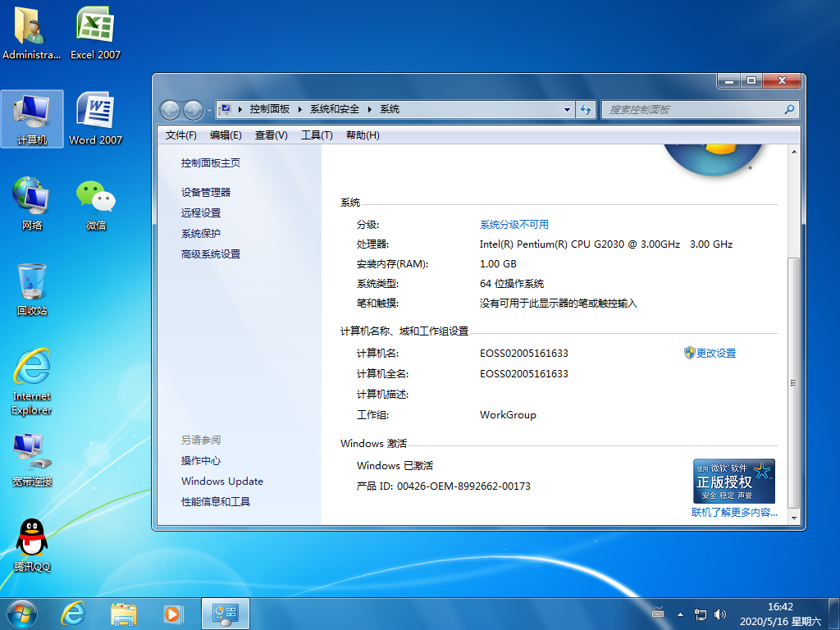
Task: Click the product ID 00426-OEM-8992662-00173 text
Action: click(x=464, y=486)
